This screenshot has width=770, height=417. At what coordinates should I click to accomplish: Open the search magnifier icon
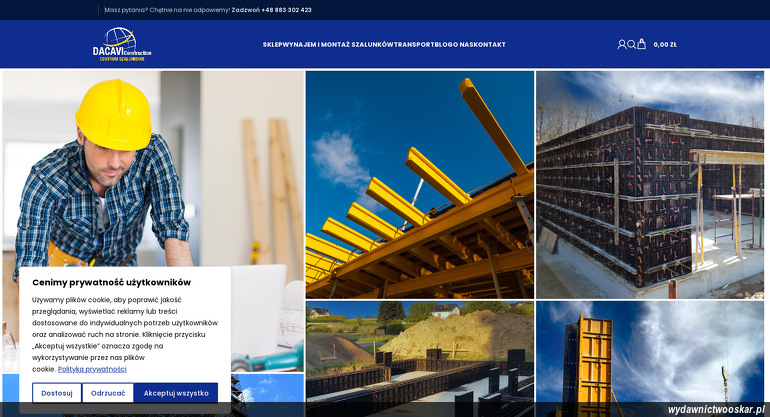(632, 45)
